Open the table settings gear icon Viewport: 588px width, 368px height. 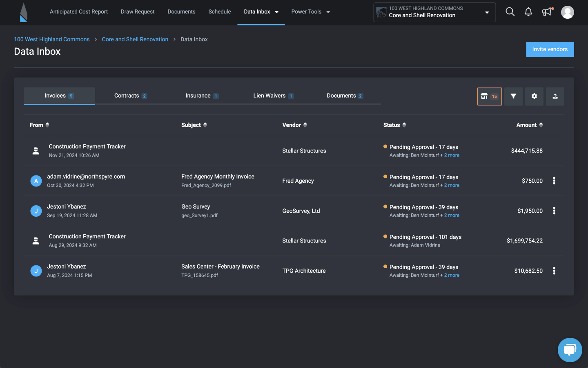coord(534,96)
